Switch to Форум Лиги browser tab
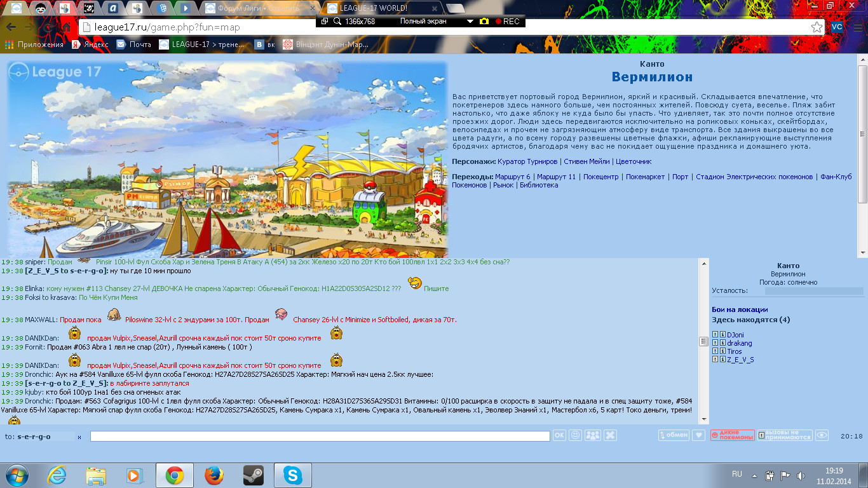Viewport: 868px width, 488px height. pos(257,8)
